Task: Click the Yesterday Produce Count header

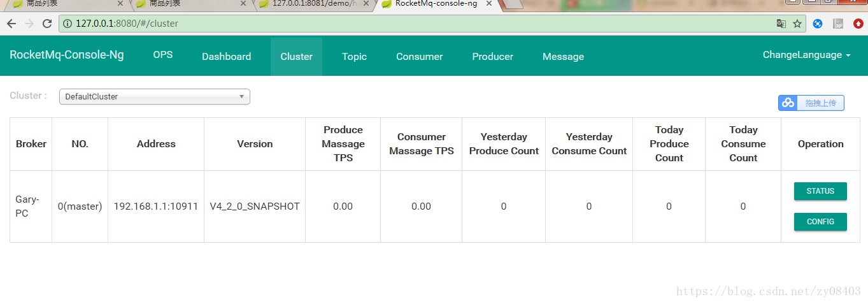Action: pyautogui.click(x=504, y=144)
